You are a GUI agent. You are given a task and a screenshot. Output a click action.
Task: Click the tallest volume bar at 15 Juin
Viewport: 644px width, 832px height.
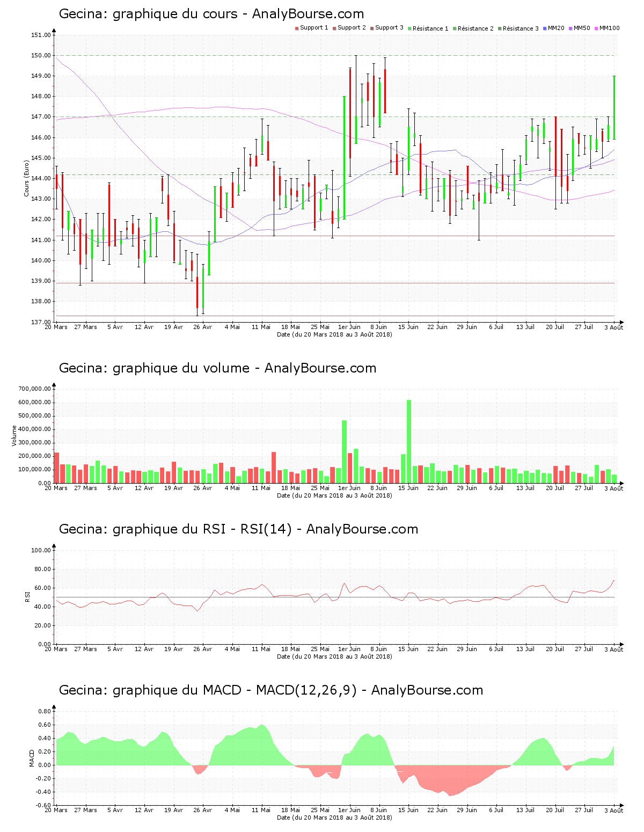pos(409,441)
